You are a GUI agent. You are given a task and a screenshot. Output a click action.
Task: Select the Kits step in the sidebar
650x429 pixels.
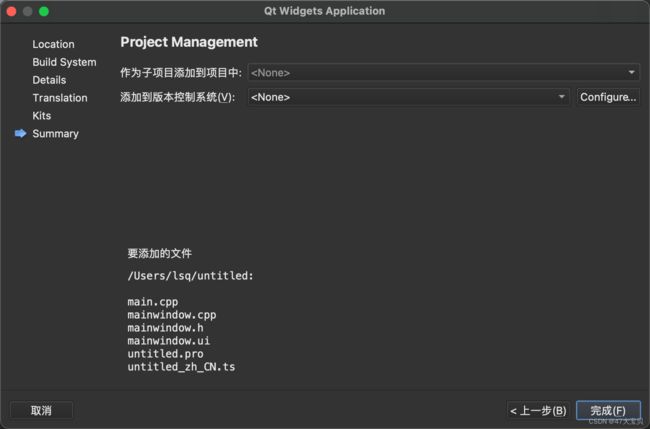tap(42, 116)
